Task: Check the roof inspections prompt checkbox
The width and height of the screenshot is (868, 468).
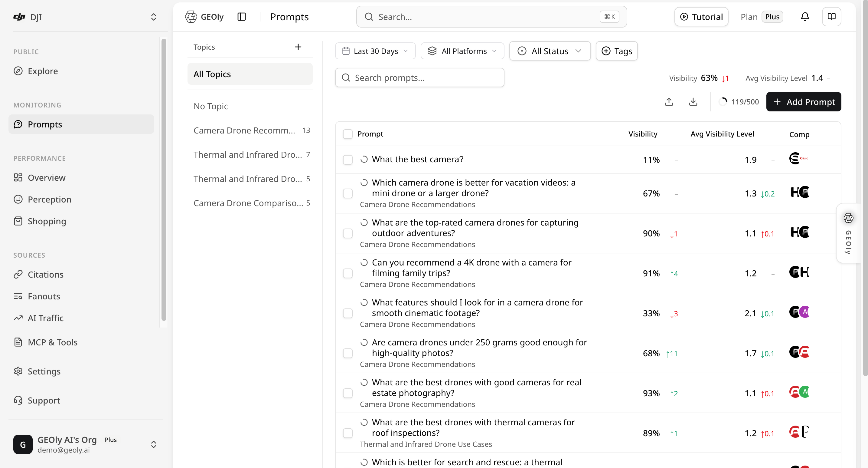Action: [x=348, y=433]
